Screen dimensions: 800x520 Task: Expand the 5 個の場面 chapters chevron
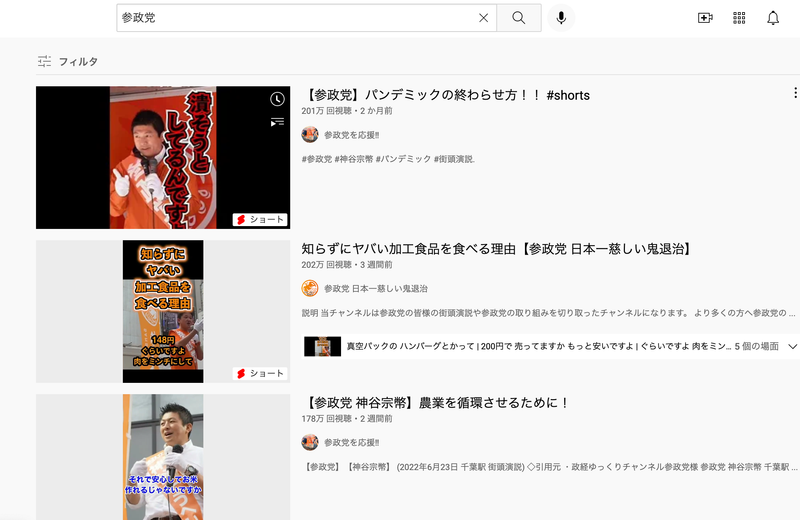click(x=792, y=346)
